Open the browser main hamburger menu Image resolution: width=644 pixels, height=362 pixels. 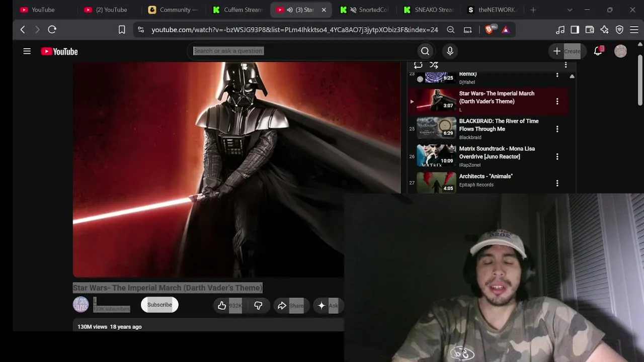coord(634,30)
